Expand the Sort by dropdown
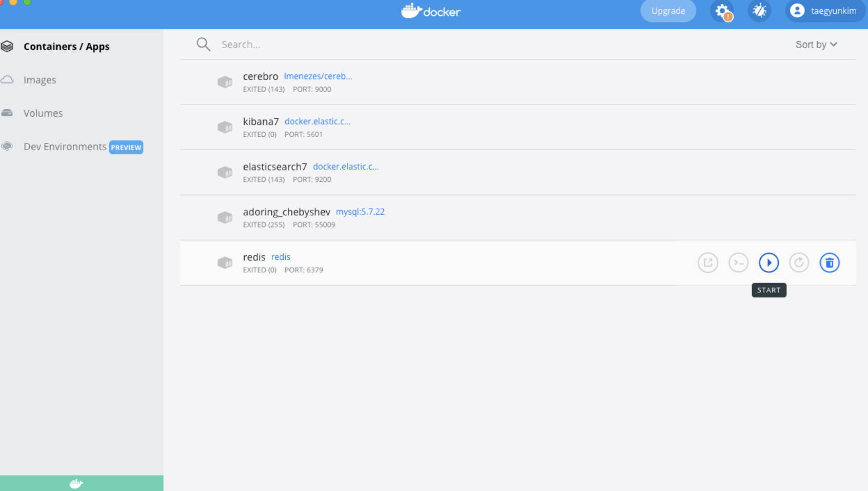Screen dimensions: 868x491 816,45
